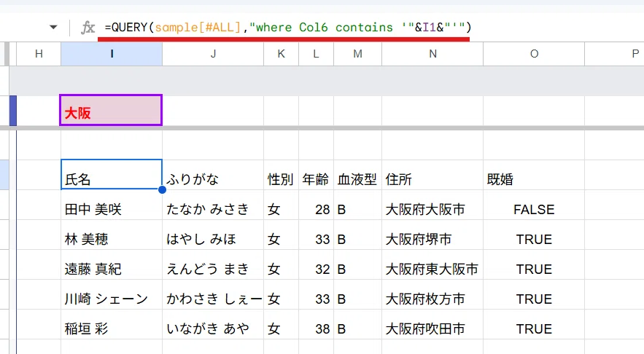Viewport: 644px width, 354px height.
Task: Click into the QUERY formula bar text
Action: [288, 28]
